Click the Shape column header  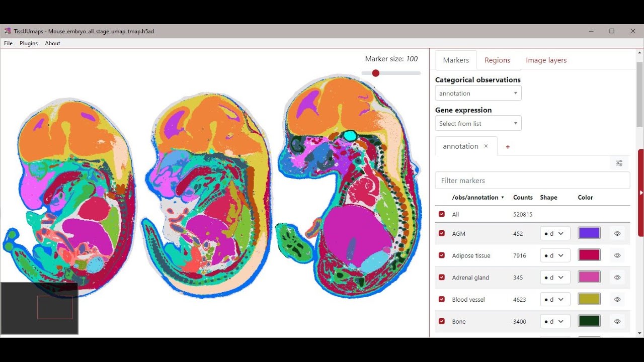548,198
